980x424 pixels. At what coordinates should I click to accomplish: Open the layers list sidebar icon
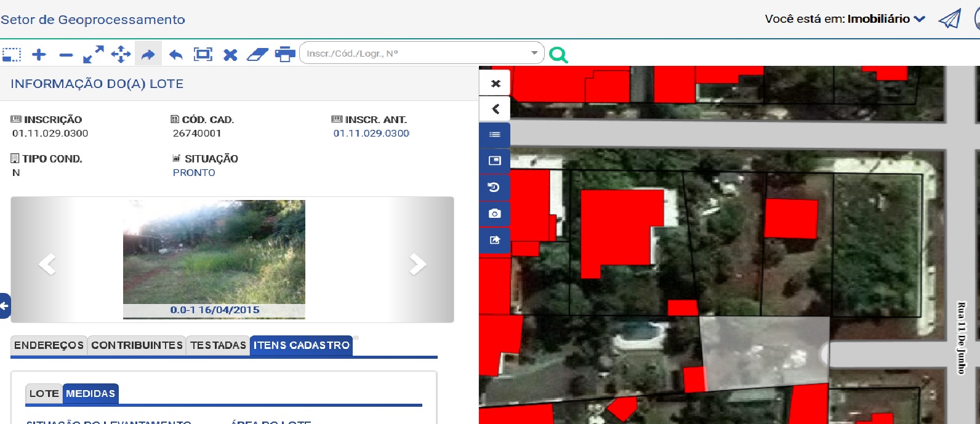coord(494,135)
